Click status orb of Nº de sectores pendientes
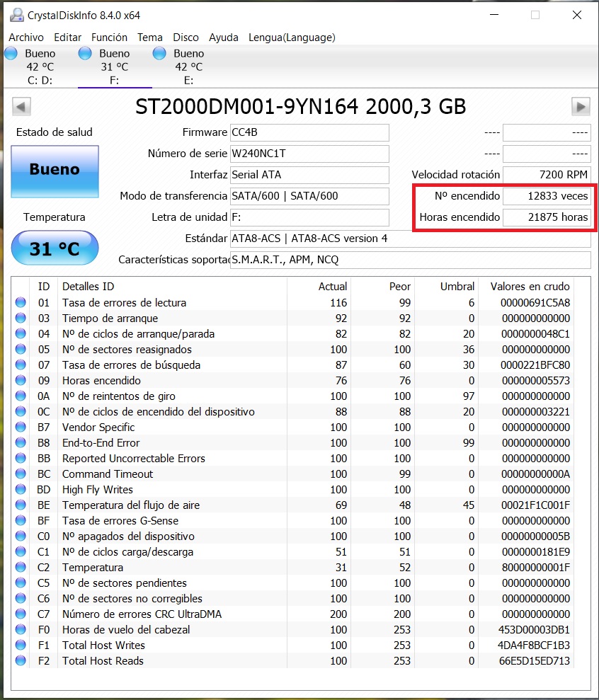Viewport: 599px width, 700px height. [21, 583]
